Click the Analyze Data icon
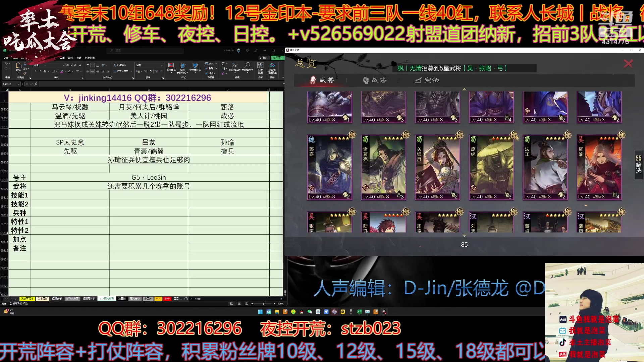The width and height of the screenshot is (644, 362). coord(260,67)
